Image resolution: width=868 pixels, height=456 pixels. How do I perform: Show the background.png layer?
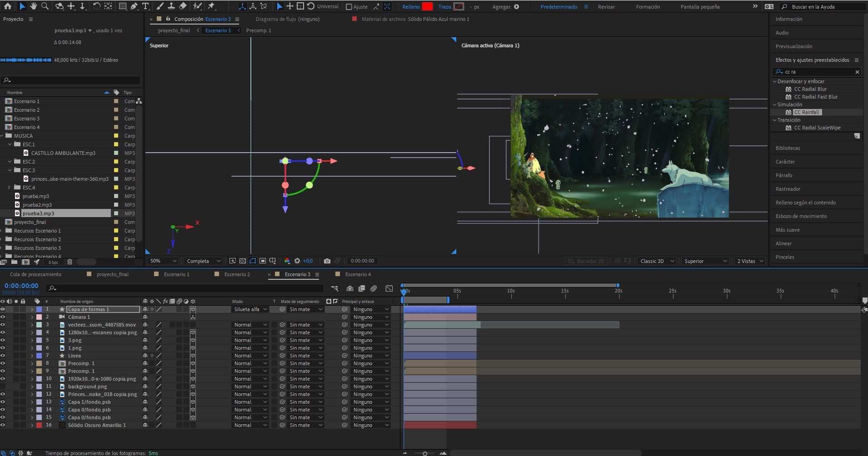3,387
